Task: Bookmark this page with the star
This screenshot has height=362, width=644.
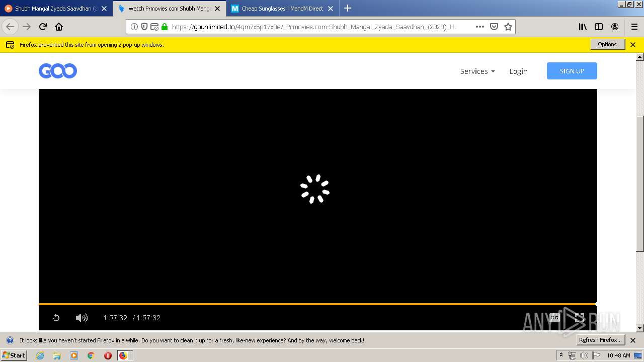Action: click(x=508, y=27)
